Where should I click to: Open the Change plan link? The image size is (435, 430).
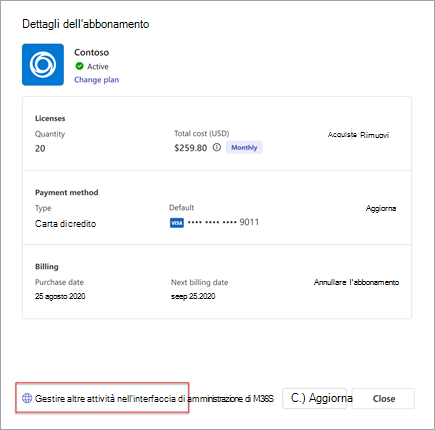click(x=97, y=80)
